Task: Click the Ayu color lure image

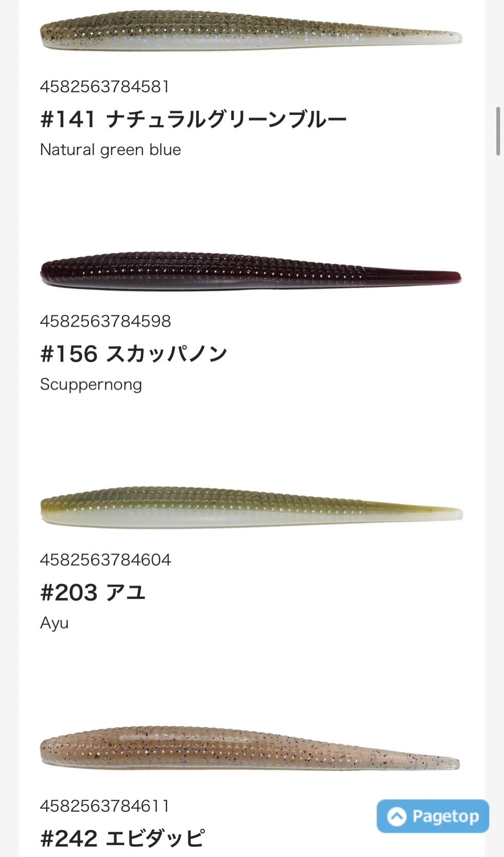Action: click(251, 507)
